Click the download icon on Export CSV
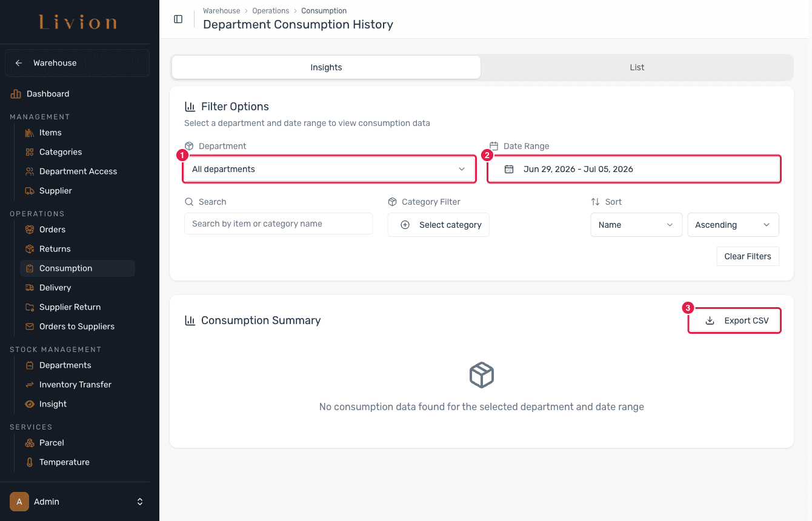 (710, 320)
